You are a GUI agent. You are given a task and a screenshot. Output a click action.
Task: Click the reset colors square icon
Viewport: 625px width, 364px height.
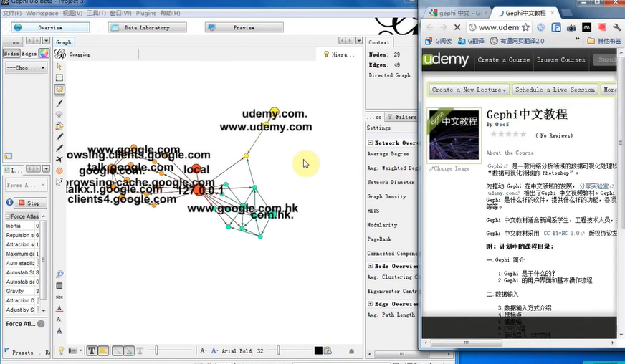click(x=59, y=285)
